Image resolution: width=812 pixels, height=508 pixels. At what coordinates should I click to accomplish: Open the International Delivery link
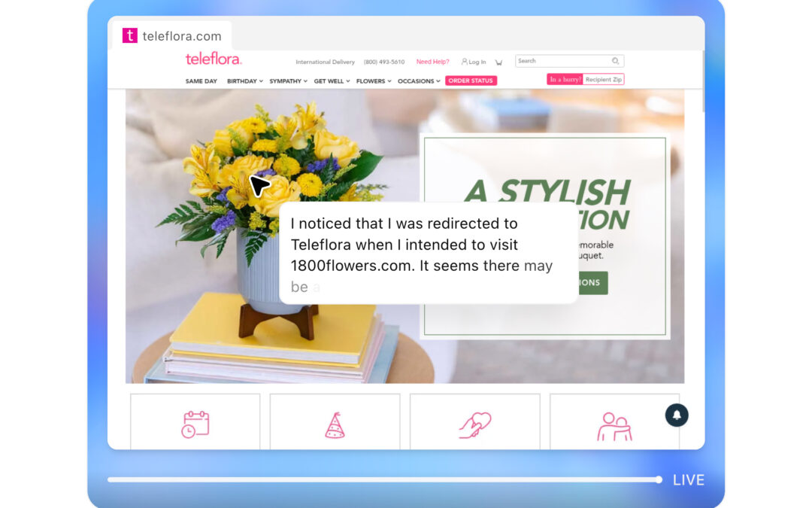[326, 62]
